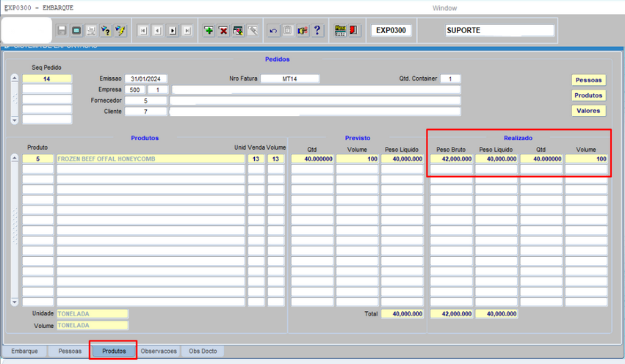Click the Print icon in toolbar
This screenshot has height=364, width=625.
coord(91,31)
